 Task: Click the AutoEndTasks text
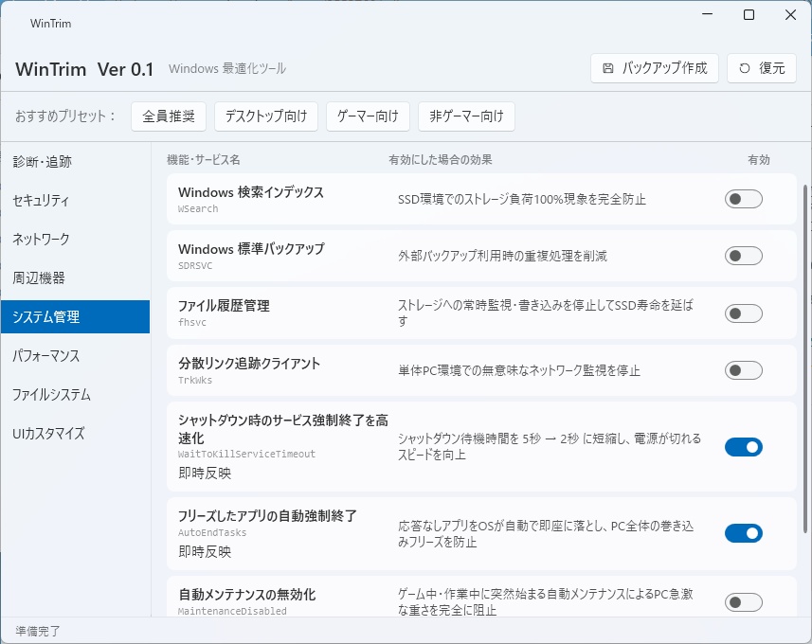pos(212,532)
